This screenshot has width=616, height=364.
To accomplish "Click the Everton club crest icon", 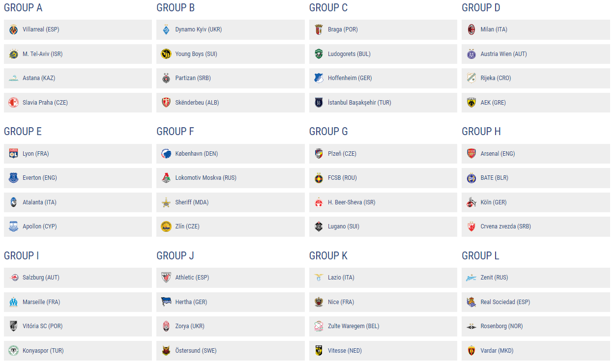I will [x=14, y=178].
